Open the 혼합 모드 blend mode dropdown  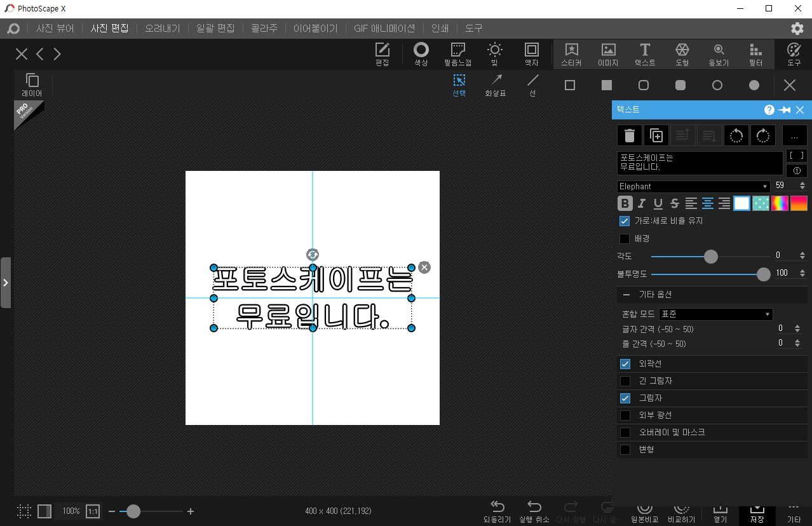click(x=716, y=314)
